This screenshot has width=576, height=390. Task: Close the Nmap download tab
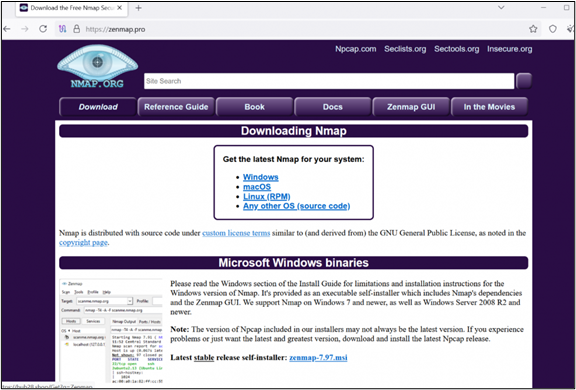click(119, 8)
